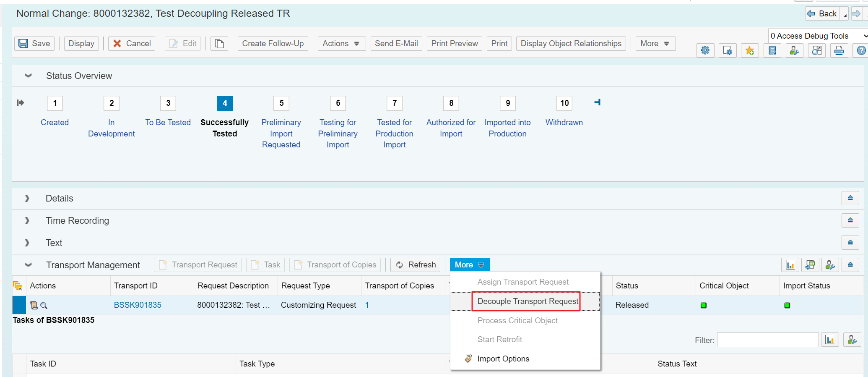
Task: Choose Decouple Transport Request from menu
Action: coord(528,301)
